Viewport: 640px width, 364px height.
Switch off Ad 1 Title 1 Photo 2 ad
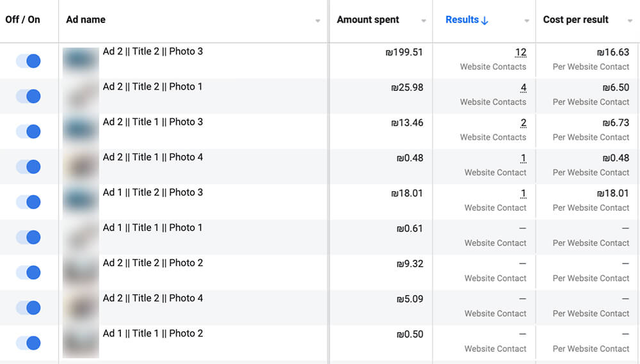(x=29, y=343)
